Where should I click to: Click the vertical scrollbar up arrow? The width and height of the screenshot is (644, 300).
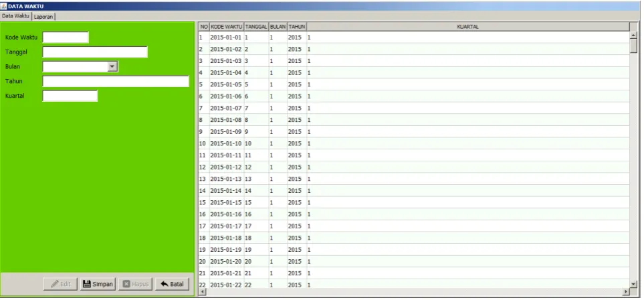633,35
